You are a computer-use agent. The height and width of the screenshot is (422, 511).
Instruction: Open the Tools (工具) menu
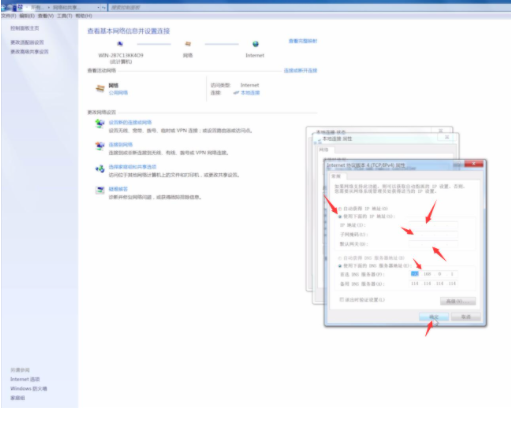click(64, 16)
